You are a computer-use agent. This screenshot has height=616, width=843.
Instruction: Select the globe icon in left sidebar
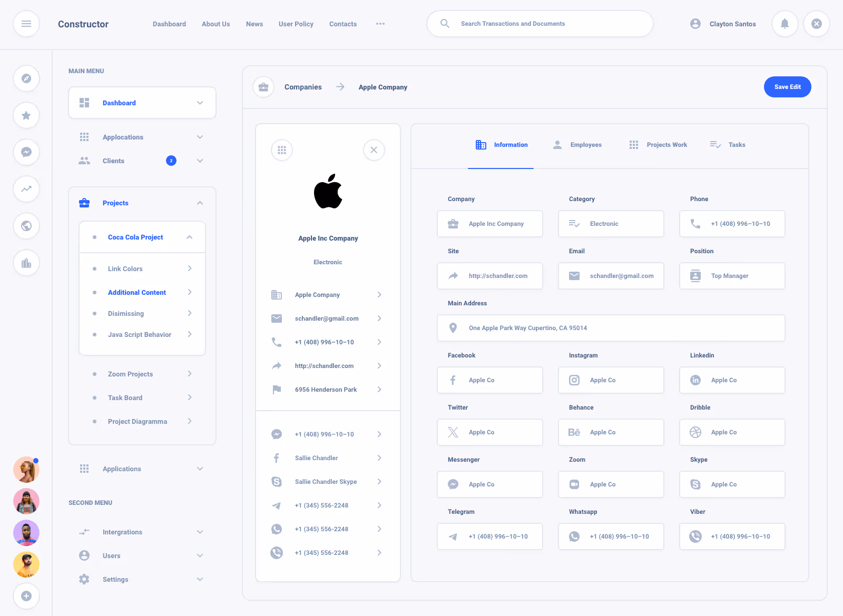point(26,226)
